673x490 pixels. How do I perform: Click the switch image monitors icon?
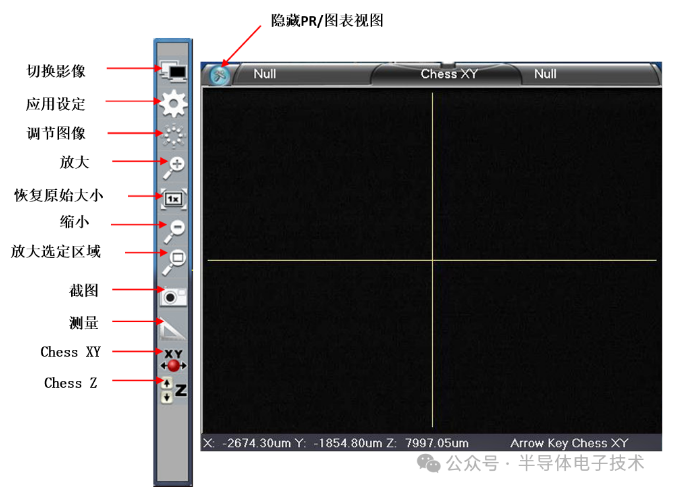pyautogui.click(x=173, y=71)
